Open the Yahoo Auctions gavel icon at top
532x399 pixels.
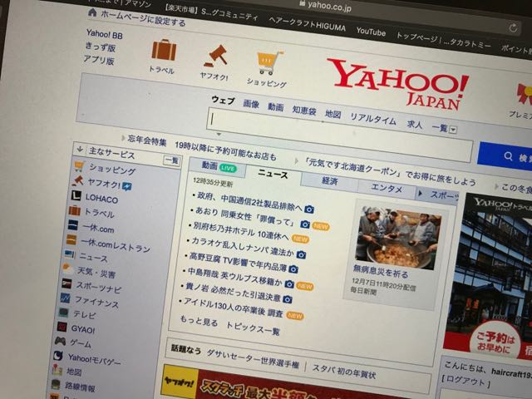click(x=216, y=56)
